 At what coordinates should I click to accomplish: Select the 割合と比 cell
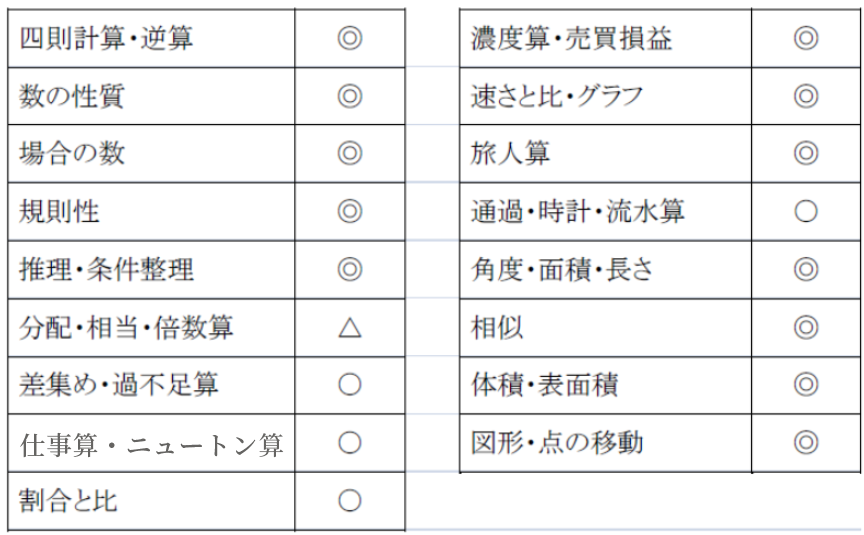click(x=152, y=501)
